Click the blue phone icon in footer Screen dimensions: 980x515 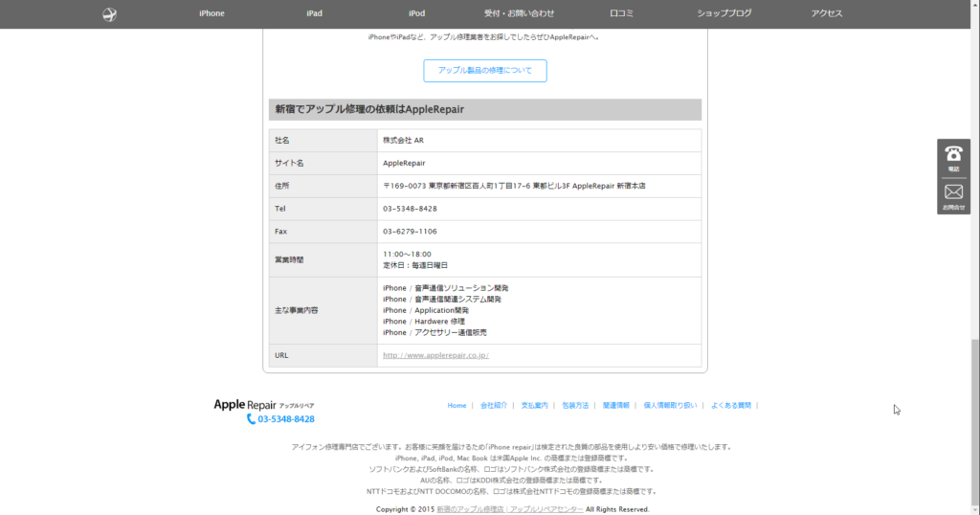coord(251,419)
